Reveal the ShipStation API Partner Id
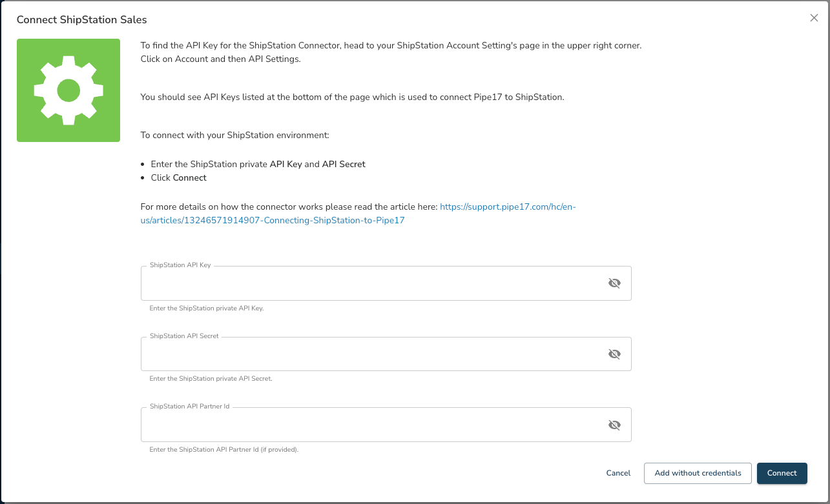Screen dimensions: 830x504 [614, 425]
